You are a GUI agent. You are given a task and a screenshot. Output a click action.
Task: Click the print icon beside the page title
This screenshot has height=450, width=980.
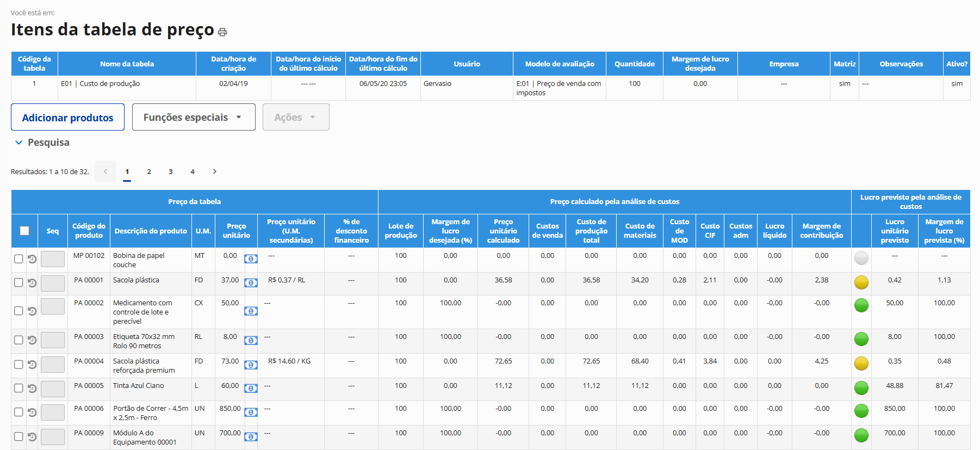click(x=222, y=32)
